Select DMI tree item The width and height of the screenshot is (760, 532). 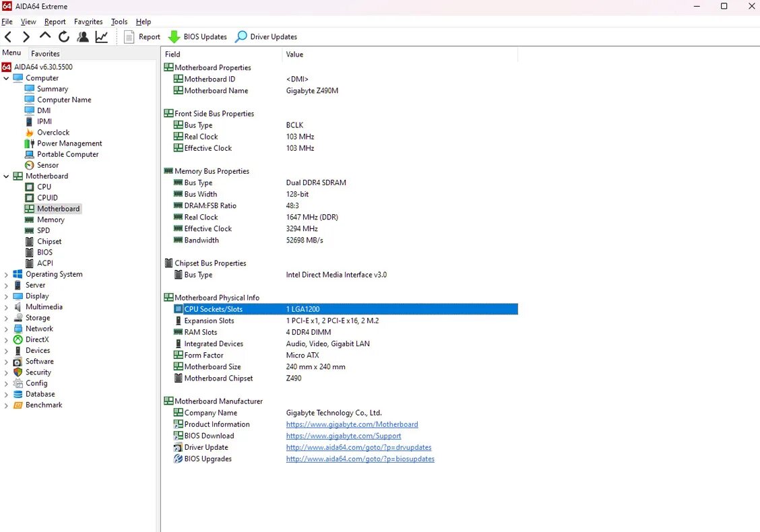click(x=44, y=110)
